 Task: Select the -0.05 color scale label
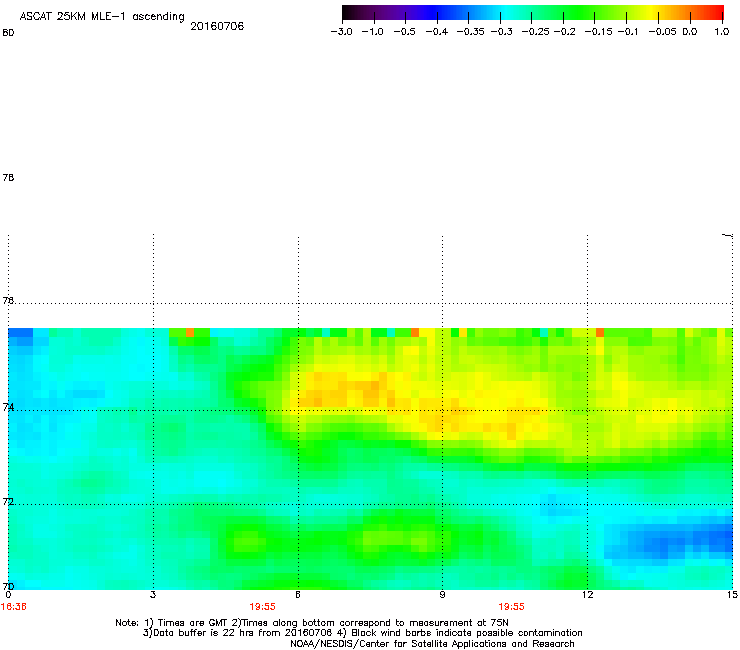click(662, 32)
